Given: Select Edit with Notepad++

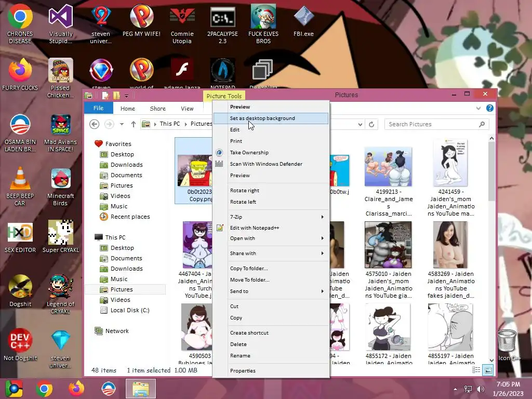Looking at the screenshot, I should click(x=271, y=228).
